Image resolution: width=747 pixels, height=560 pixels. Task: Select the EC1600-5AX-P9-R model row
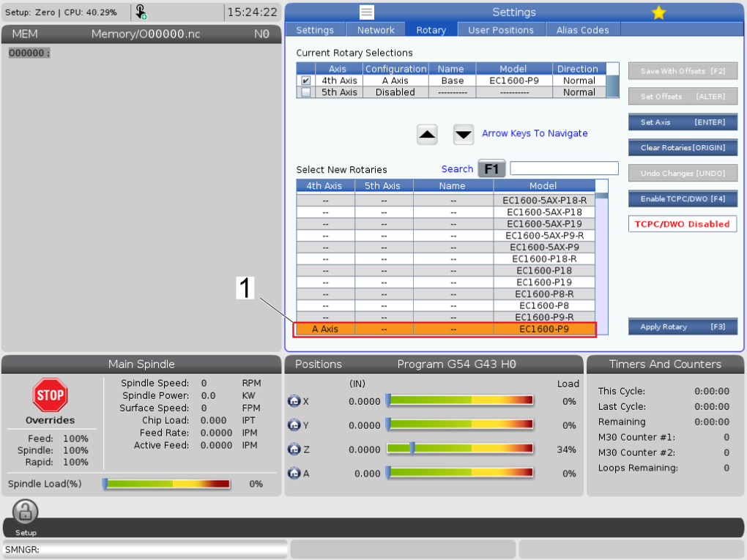tap(446, 235)
